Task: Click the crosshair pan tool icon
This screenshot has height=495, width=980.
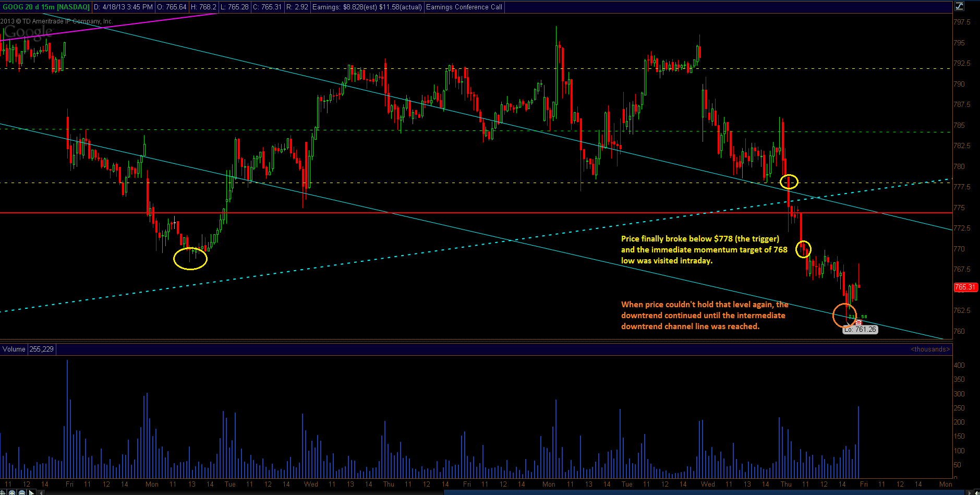Action: [x=2, y=492]
